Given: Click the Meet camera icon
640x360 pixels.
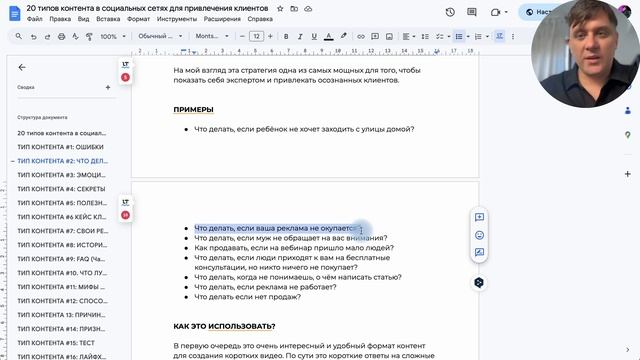Looking at the screenshot, I should coord(495,12).
